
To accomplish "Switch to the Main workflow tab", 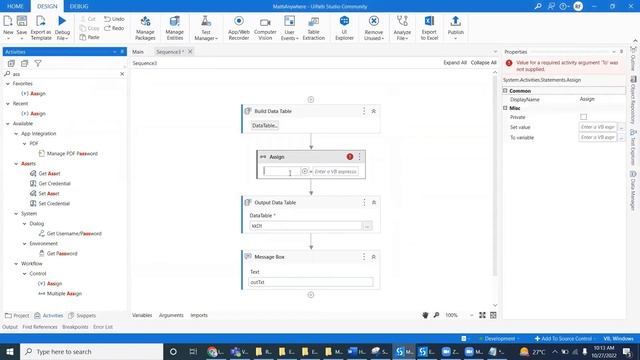I will click(x=138, y=52).
